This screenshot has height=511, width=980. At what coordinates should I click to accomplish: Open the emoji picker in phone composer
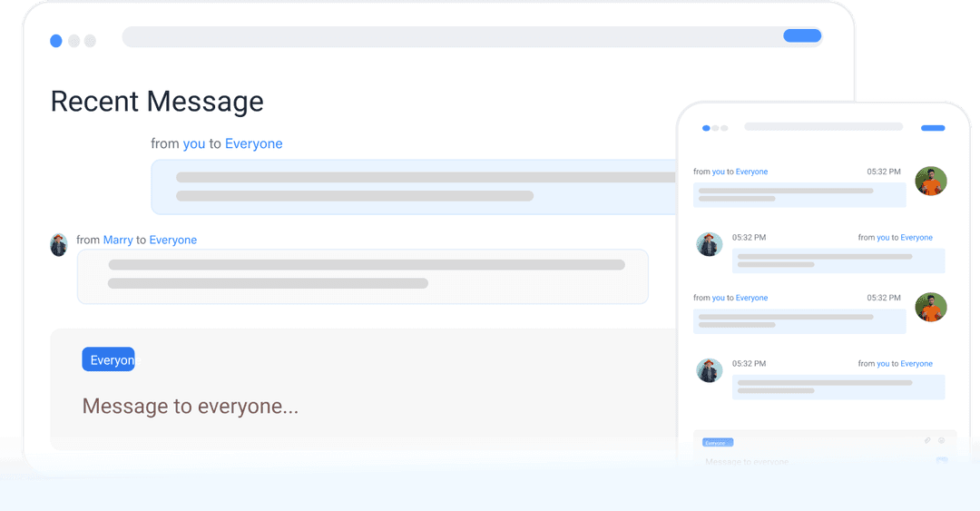pos(942,440)
